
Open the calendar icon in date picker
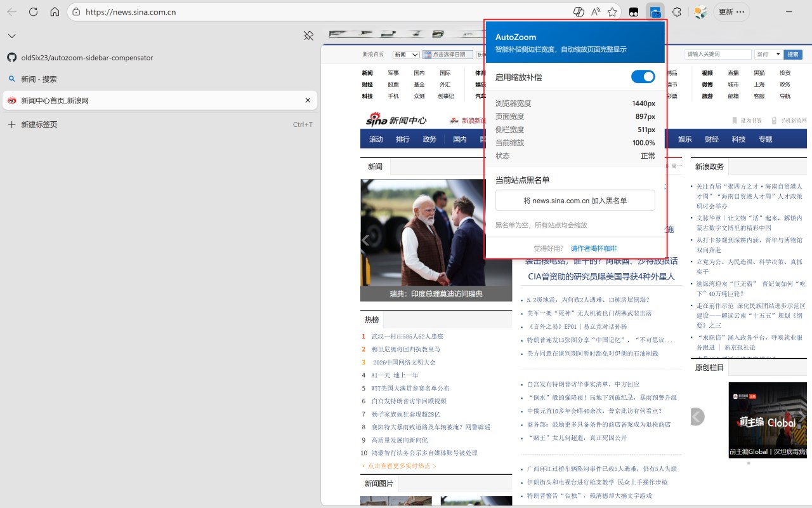pos(428,55)
